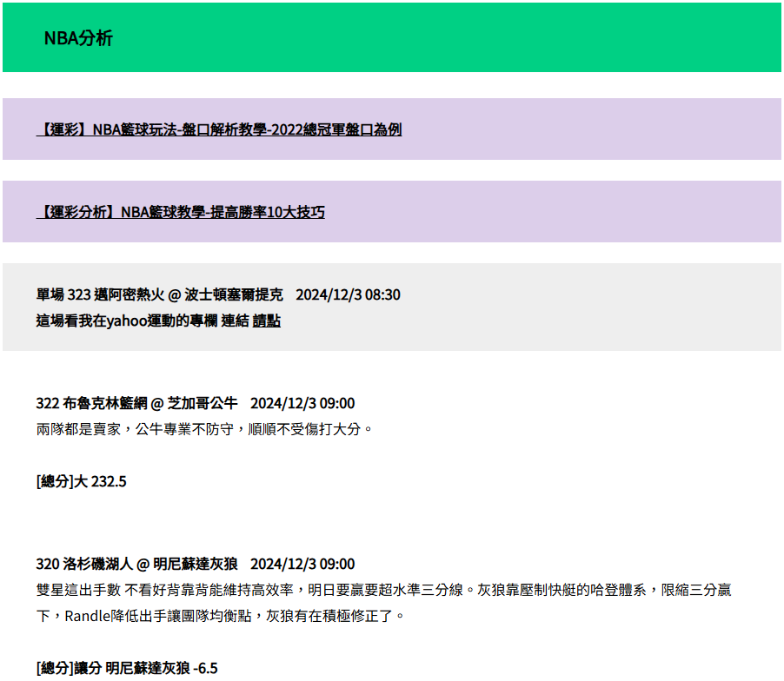Open the NBA籃球玩法-盤口解析教學 link

pos(219,129)
